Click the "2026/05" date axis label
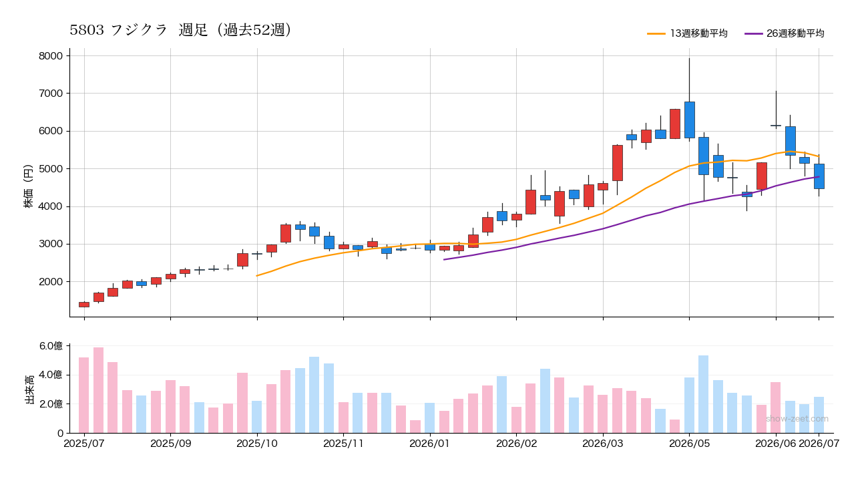 [690, 443]
